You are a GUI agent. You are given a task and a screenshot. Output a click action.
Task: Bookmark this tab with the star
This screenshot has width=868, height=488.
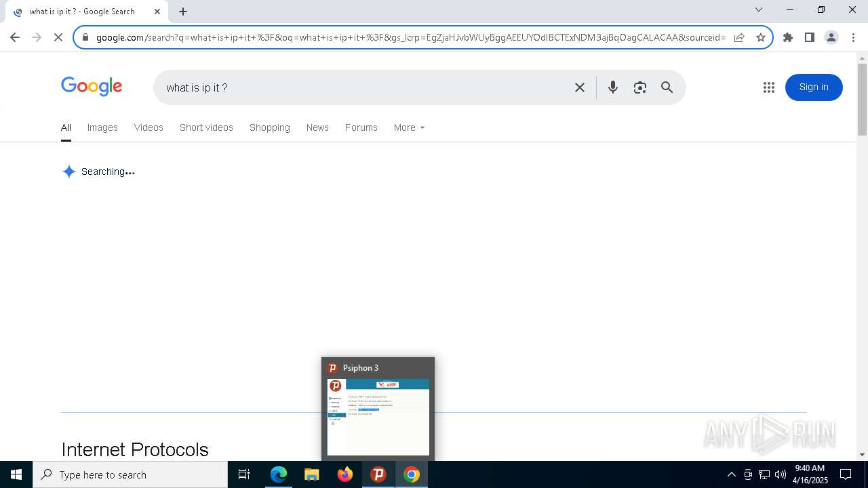pyautogui.click(x=761, y=37)
